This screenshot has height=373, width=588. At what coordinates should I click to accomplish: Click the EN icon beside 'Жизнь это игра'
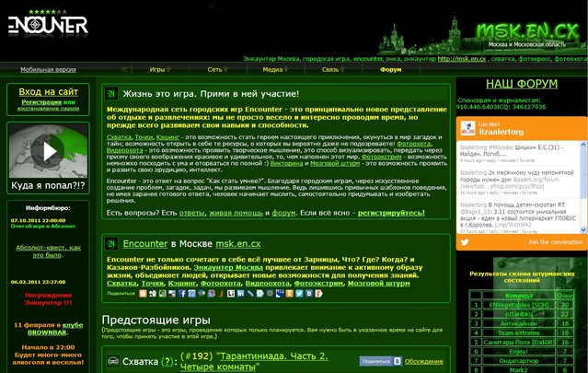click(111, 94)
